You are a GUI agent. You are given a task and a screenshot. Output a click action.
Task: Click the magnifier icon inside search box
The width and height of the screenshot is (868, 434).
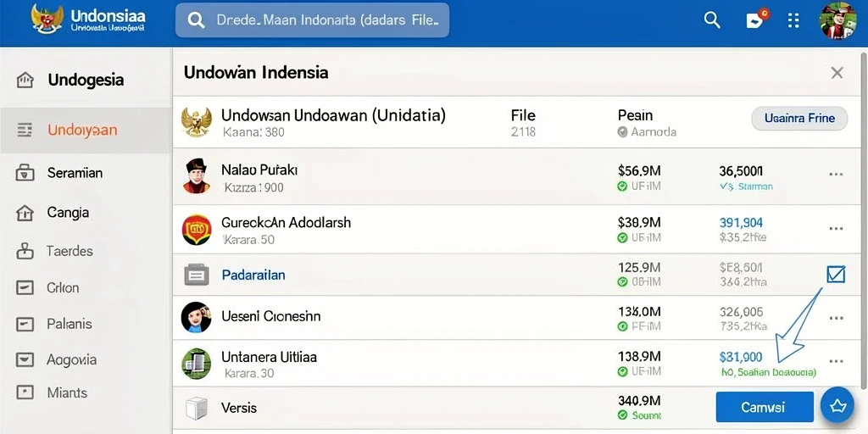[196, 20]
